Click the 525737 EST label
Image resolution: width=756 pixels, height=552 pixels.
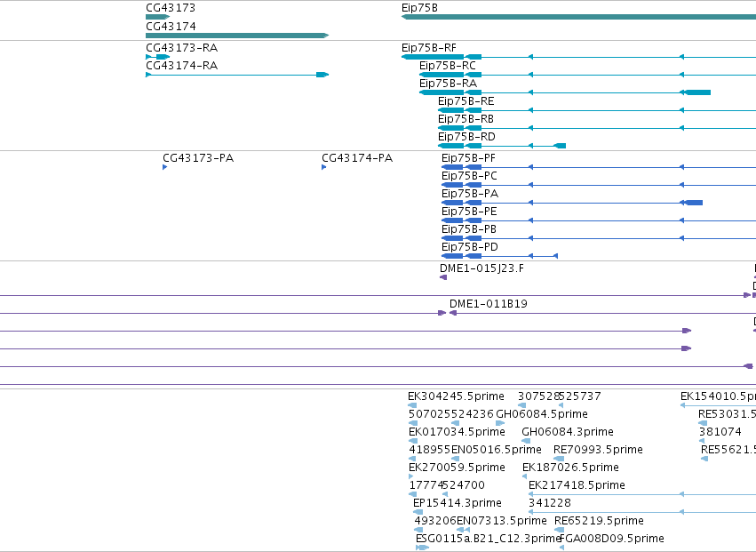tap(580, 396)
